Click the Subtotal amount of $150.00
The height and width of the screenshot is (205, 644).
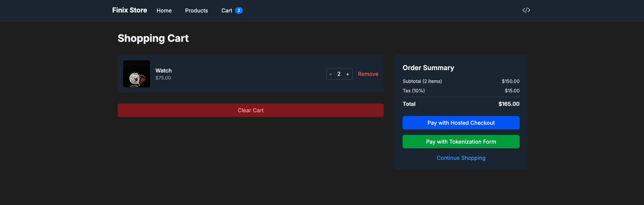(510, 81)
